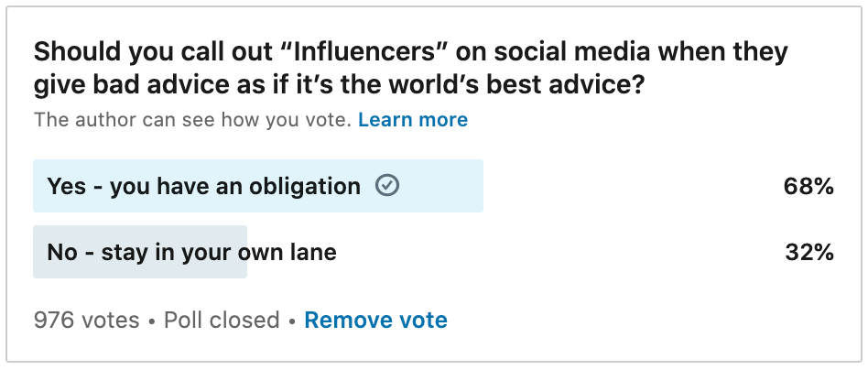Image resolution: width=868 pixels, height=370 pixels.
Task: Open the Learn more link
Action: pyautogui.click(x=413, y=120)
